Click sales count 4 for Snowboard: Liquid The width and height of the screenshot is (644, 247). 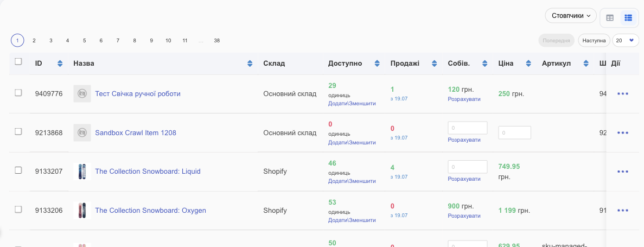tap(392, 168)
